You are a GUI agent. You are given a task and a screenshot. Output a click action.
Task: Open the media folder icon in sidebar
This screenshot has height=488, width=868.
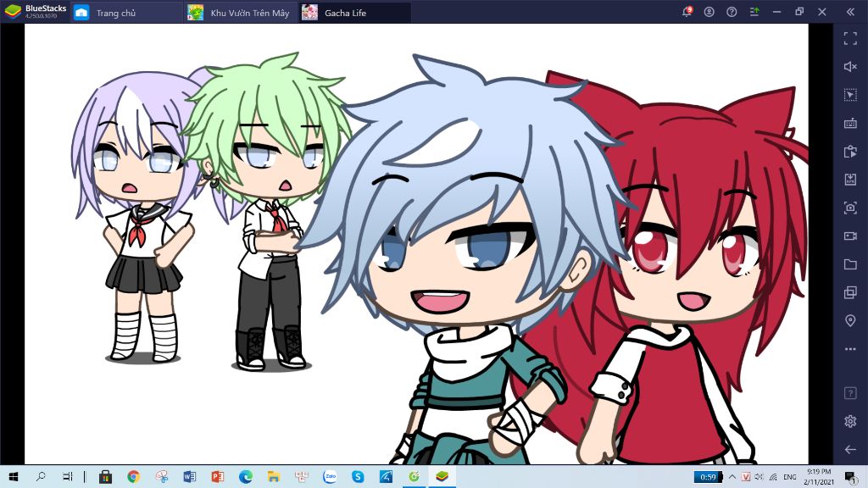(850, 264)
